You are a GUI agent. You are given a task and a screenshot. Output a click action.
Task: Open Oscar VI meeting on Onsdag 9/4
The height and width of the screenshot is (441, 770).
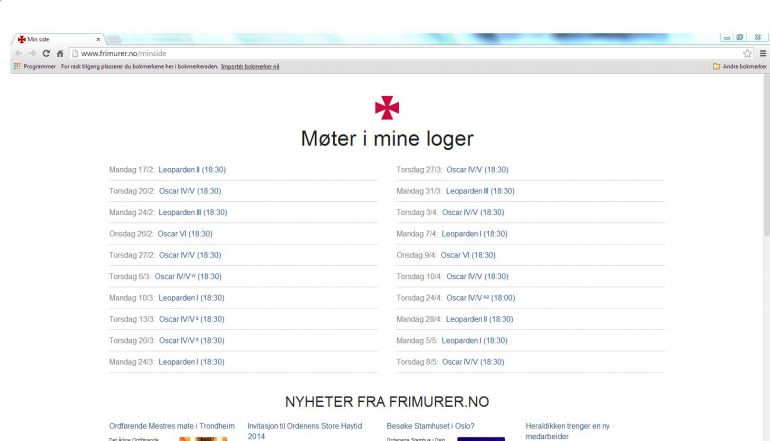[468, 255]
